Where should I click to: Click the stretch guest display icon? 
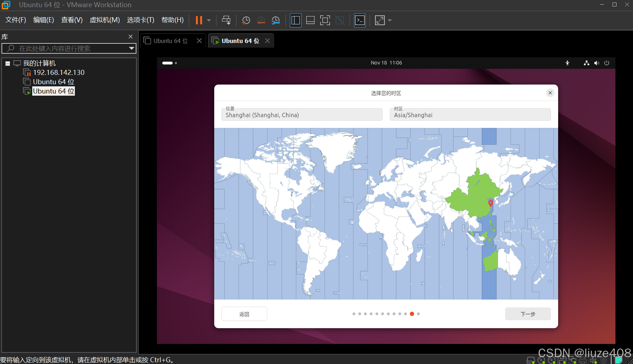tap(380, 20)
